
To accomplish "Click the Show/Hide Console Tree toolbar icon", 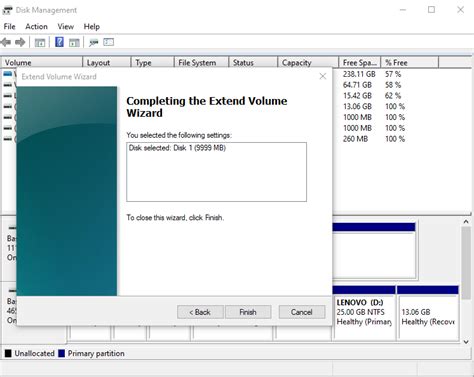I will 40,42.
